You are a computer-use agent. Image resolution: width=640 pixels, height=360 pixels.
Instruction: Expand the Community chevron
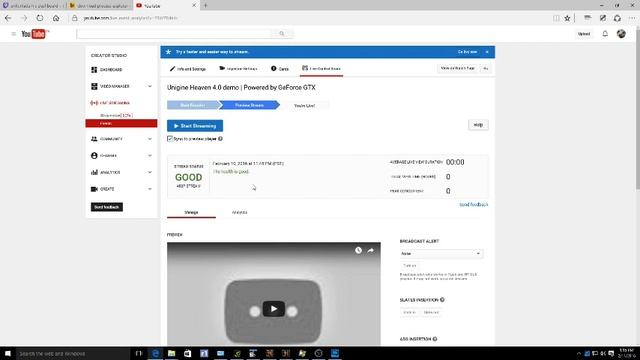click(x=150, y=139)
